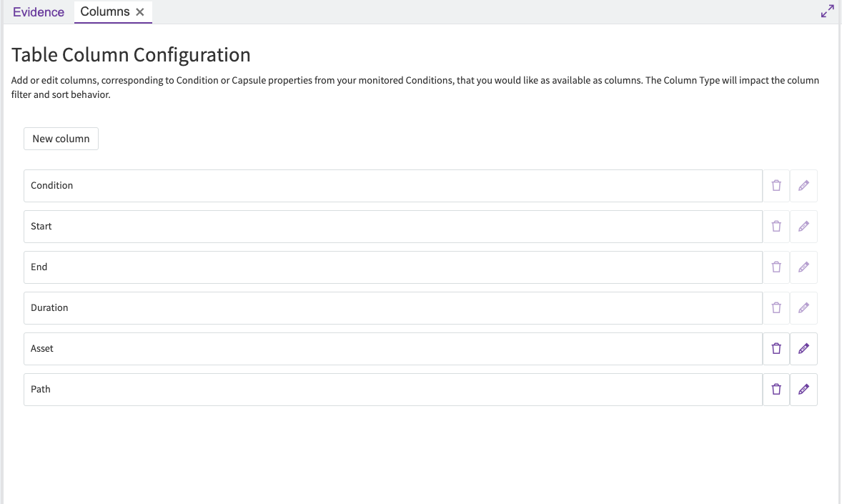
Task: Click the Condition column row
Action: pos(393,186)
